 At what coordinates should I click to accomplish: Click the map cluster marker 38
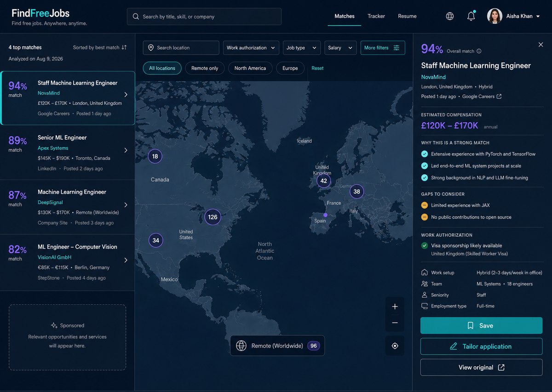click(x=356, y=192)
